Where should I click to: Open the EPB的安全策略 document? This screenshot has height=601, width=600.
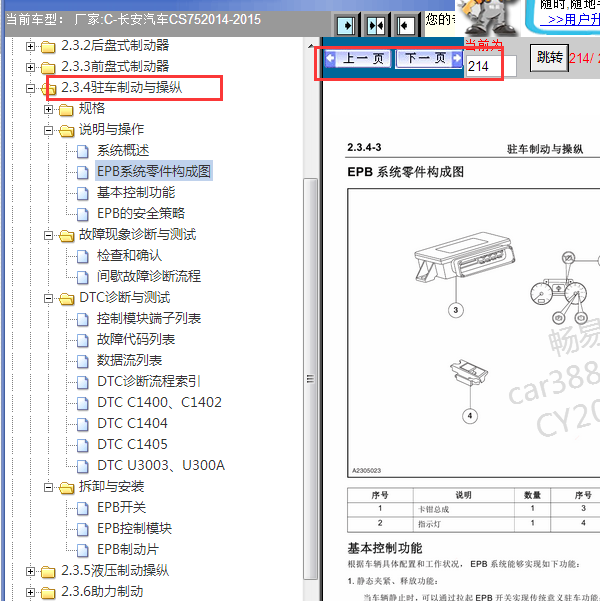tap(141, 213)
